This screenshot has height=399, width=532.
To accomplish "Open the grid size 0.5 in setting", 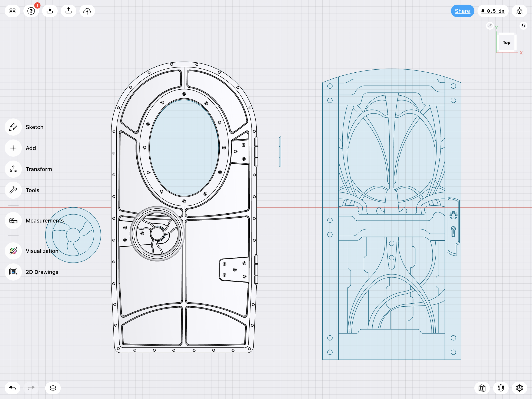I will click(493, 11).
